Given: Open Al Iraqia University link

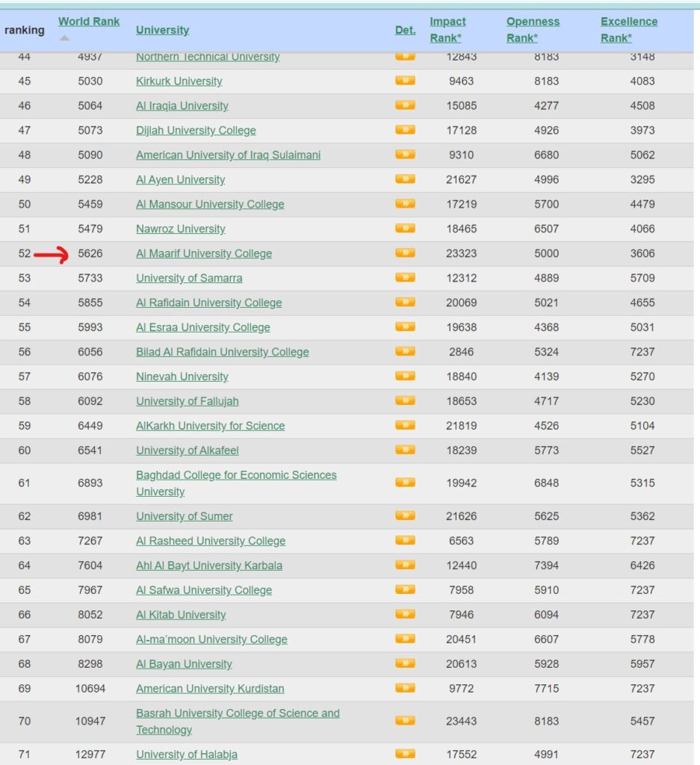Looking at the screenshot, I should coord(182,106).
